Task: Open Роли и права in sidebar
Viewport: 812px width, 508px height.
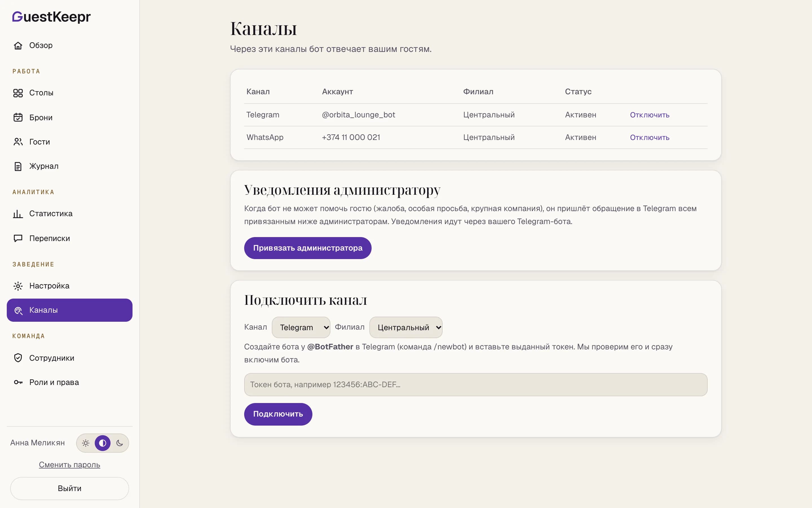Action: [69, 382]
